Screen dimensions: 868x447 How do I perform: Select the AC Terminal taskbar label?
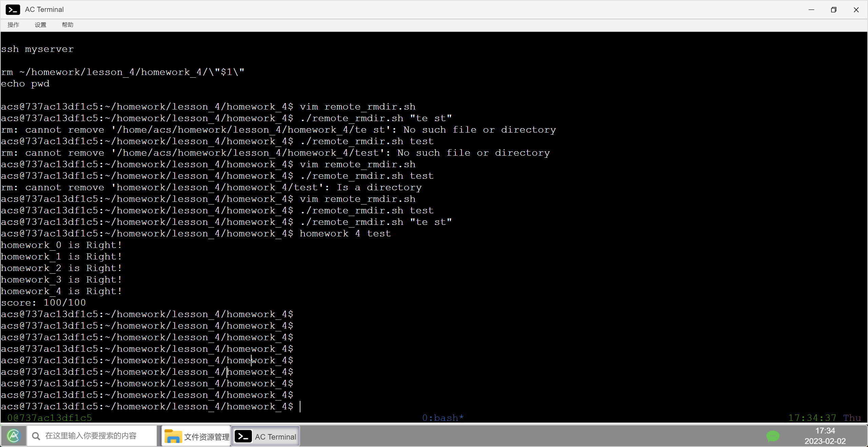(275, 437)
